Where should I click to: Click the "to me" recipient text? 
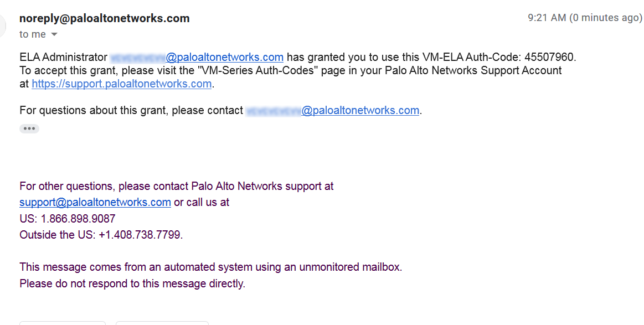coord(33,34)
